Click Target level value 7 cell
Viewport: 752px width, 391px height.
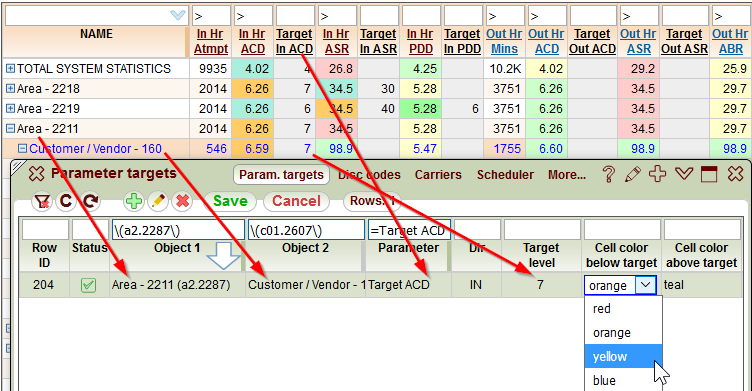pyautogui.click(x=540, y=285)
